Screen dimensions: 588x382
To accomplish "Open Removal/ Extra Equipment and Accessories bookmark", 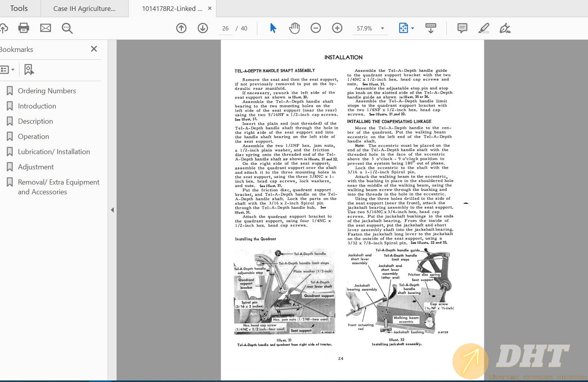I will (58, 187).
